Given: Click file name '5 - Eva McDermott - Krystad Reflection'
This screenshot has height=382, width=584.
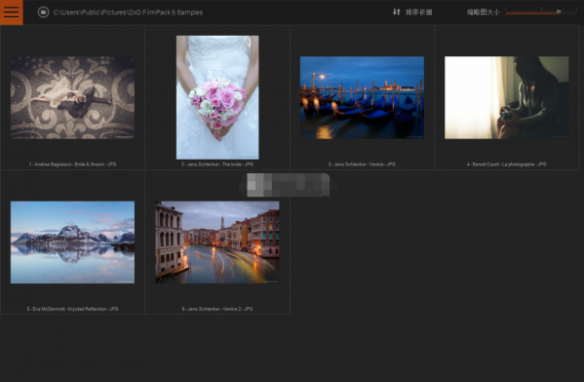Looking at the screenshot, I should 73,309.
